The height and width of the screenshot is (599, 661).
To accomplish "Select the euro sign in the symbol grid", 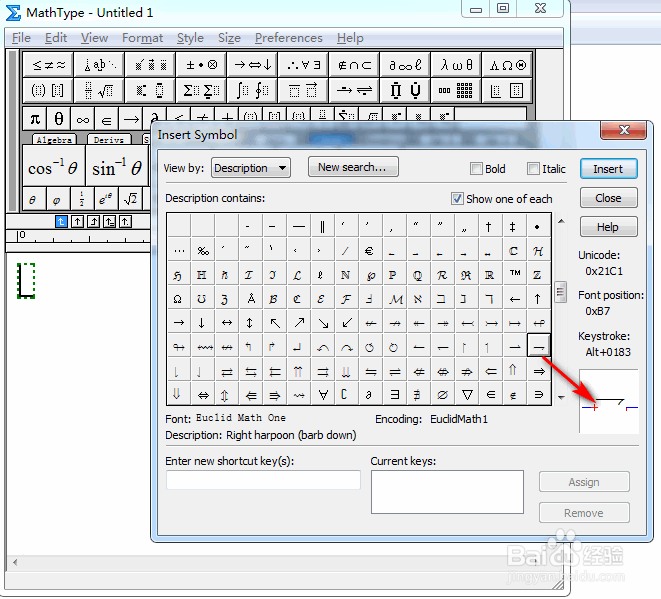I will point(369,251).
